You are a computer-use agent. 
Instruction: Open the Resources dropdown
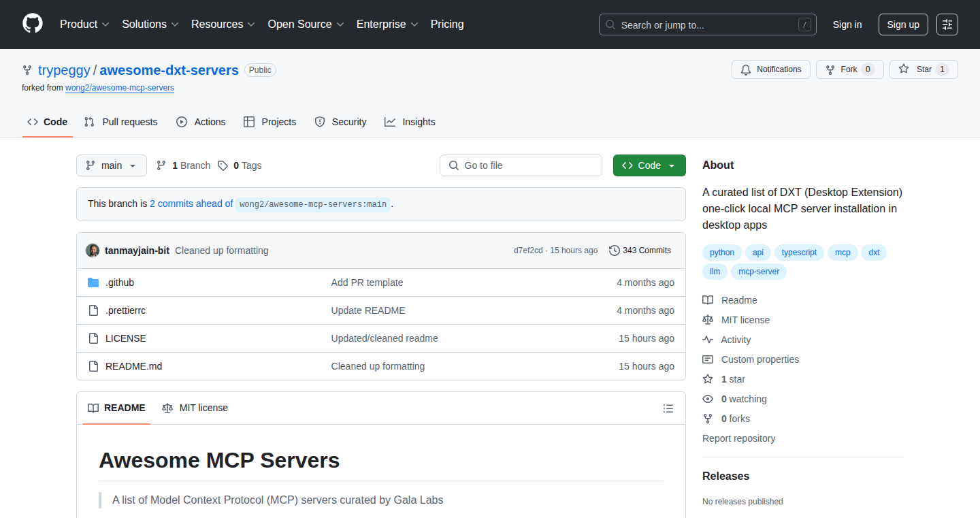click(223, 25)
